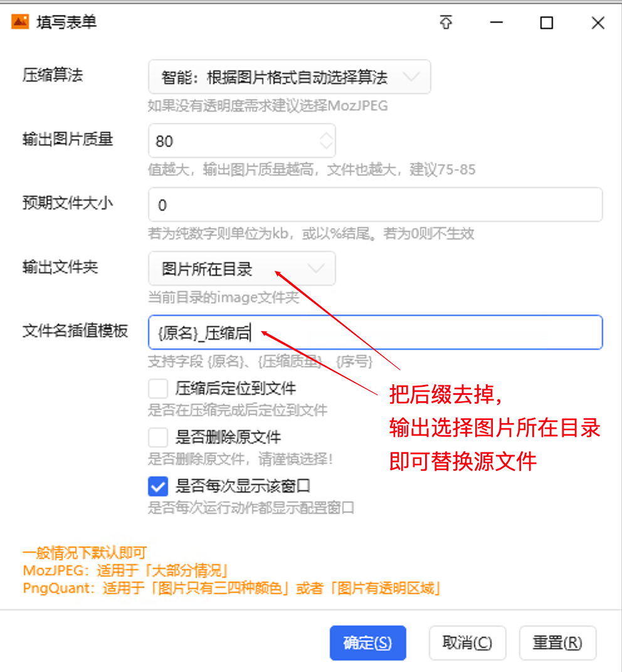Open the 压缩算法 dropdown

click(289, 77)
